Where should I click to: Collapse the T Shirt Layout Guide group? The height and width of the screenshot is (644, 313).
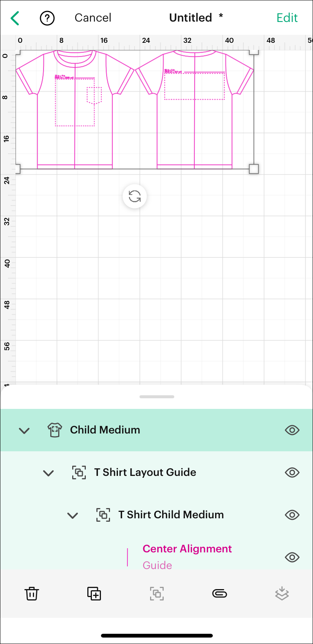pyautogui.click(x=48, y=472)
